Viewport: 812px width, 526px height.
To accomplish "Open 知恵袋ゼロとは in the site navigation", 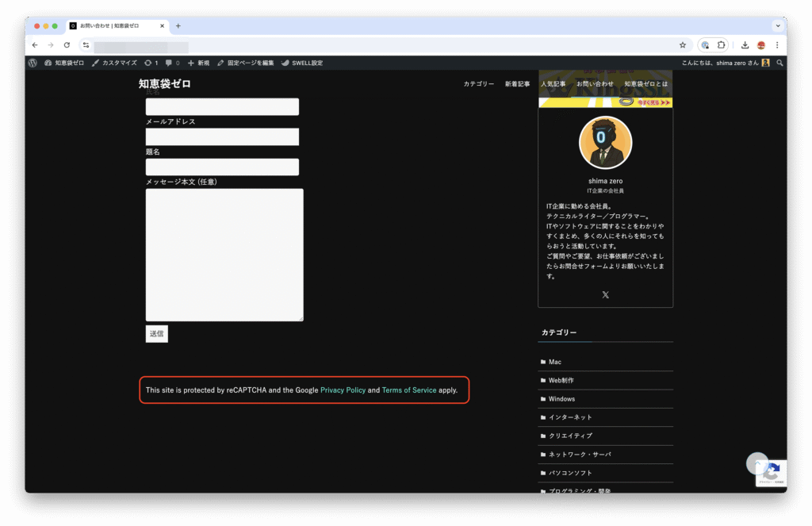I will click(x=645, y=84).
